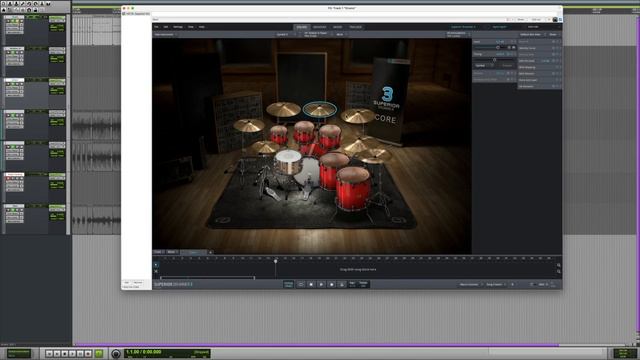Screen dimensions: 640x360
Task: Open the cymbal model selection dropdown
Action: [316, 35]
